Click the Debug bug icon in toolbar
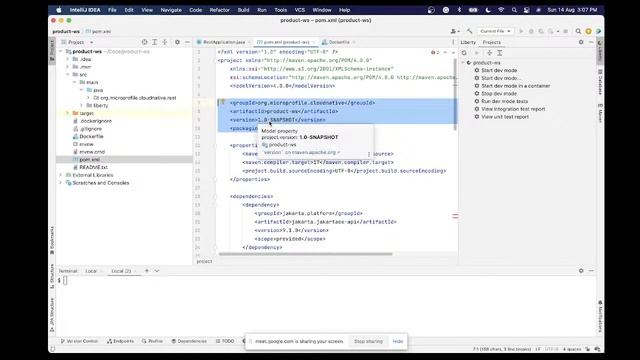 (x=531, y=31)
